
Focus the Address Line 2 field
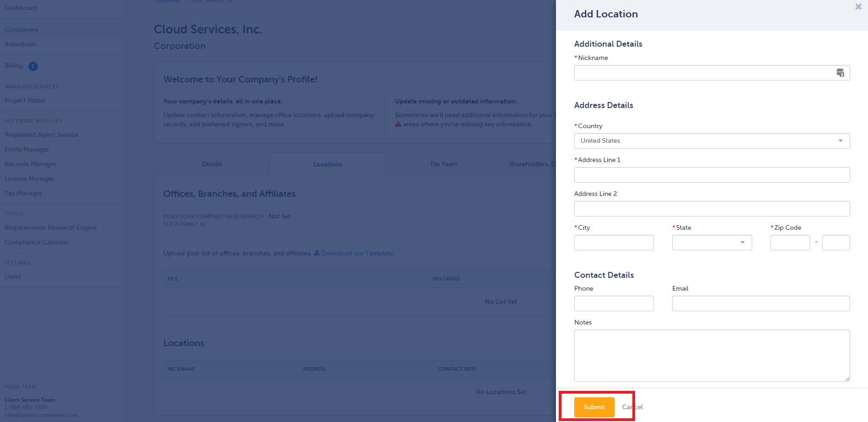coord(712,209)
